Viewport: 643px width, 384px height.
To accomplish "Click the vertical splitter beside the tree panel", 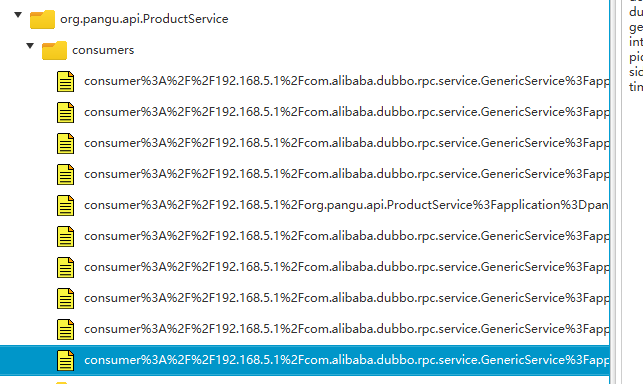I will click(616, 192).
